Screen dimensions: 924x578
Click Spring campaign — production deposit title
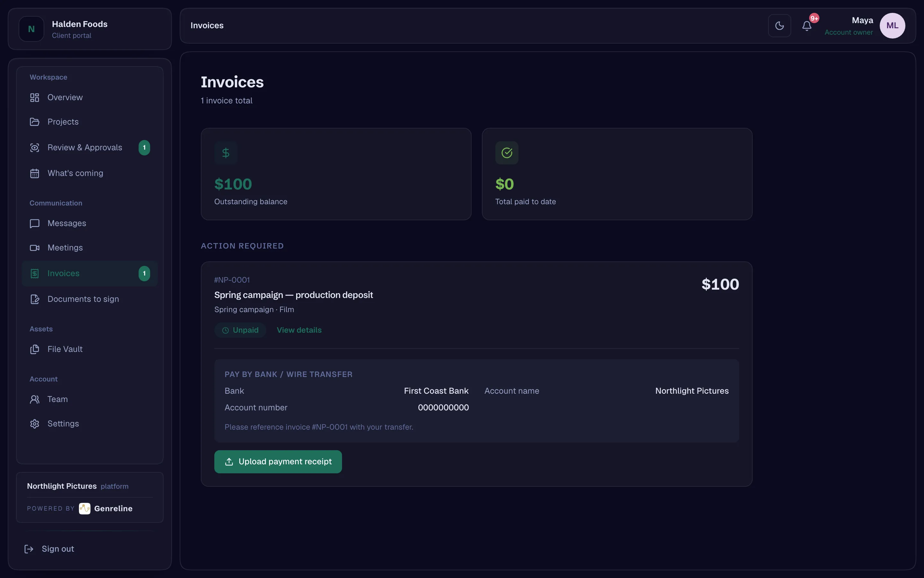[293, 295]
